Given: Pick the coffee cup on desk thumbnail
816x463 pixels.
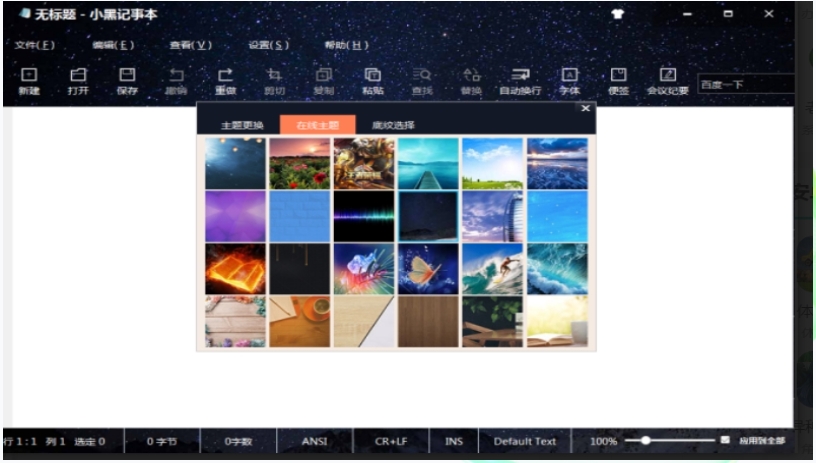Looking at the screenshot, I should (x=300, y=321).
